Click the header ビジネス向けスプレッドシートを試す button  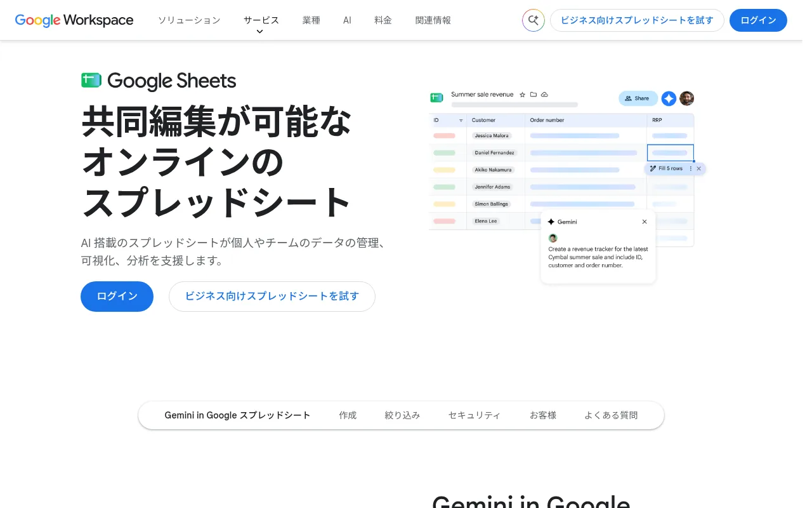click(x=637, y=20)
